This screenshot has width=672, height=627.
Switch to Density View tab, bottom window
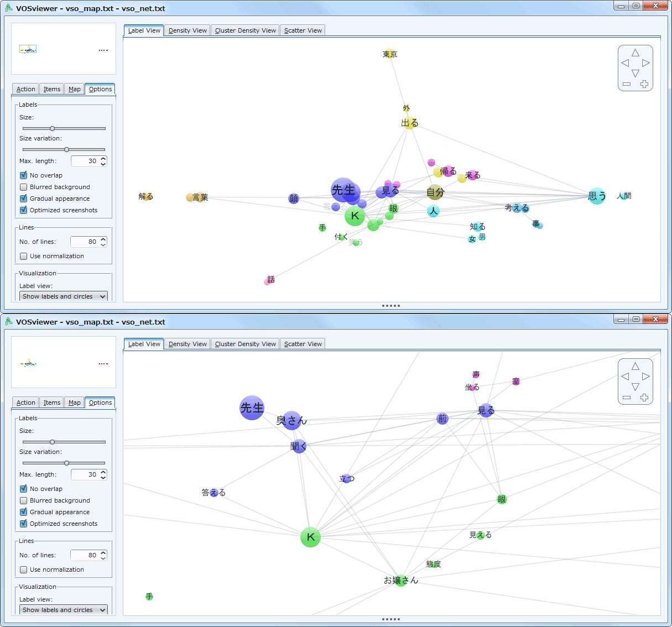pos(187,344)
